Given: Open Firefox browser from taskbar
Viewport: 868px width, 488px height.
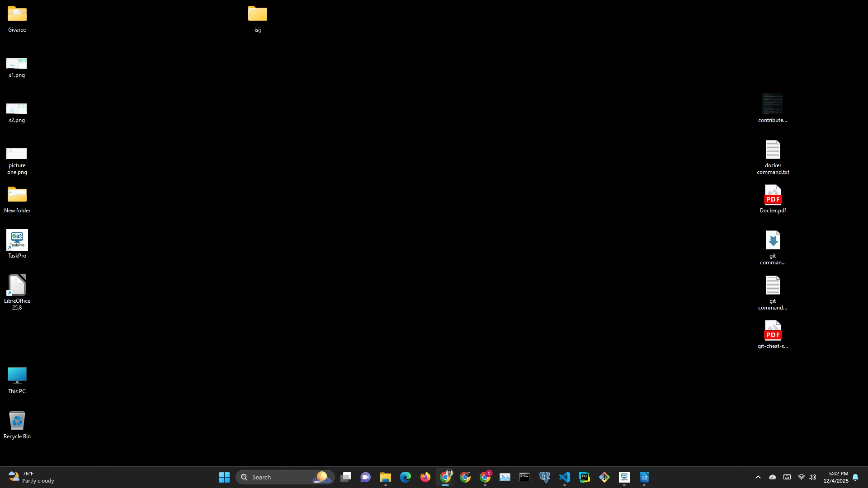Looking at the screenshot, I should click(425, 477).
